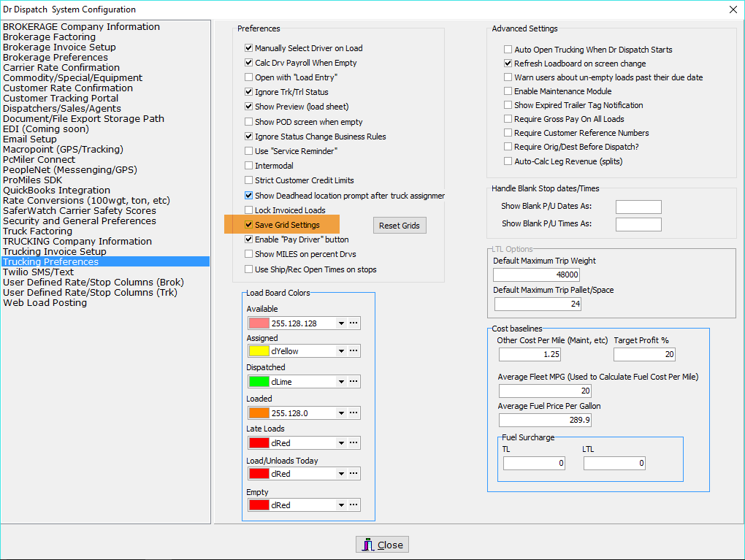745x560 pixels.
Task: Click the Average Fleet MPG field
Action: [x=545, y=391]
